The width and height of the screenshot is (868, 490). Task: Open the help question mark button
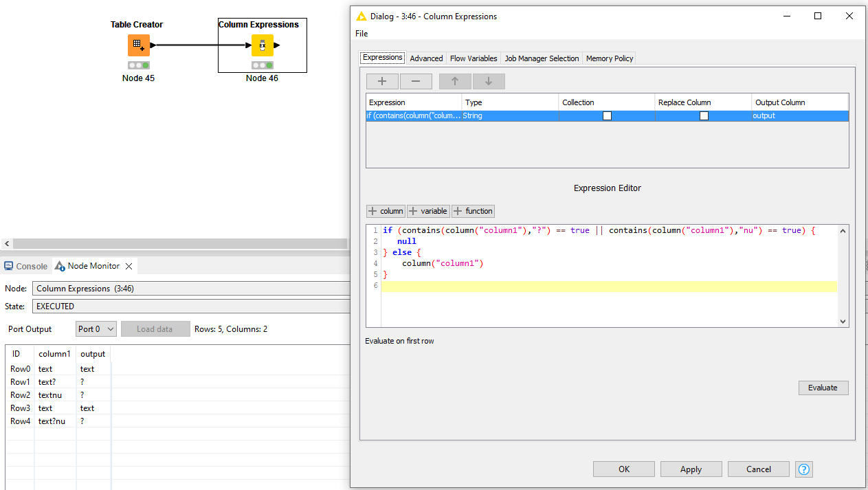(804, 469)
